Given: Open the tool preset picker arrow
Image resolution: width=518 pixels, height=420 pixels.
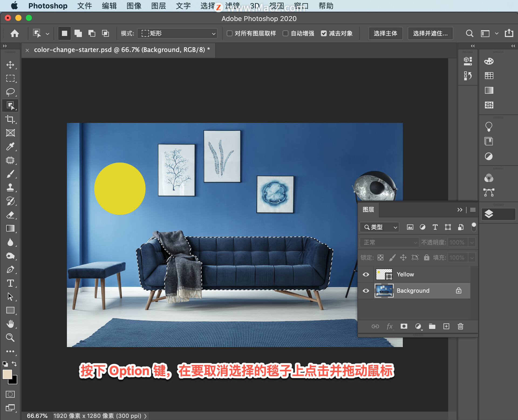Looking at the screenshot, I should (47, 34).
